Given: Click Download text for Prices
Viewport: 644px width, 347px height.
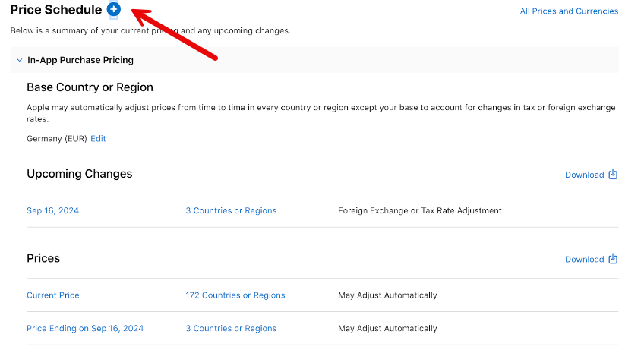Looking at the screenshot, I should 585,260.
